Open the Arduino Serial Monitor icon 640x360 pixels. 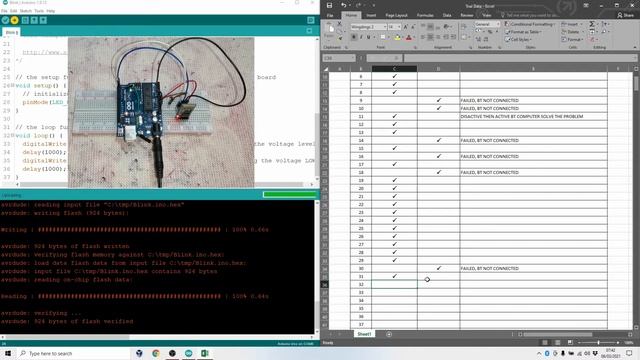pos(311,20)
